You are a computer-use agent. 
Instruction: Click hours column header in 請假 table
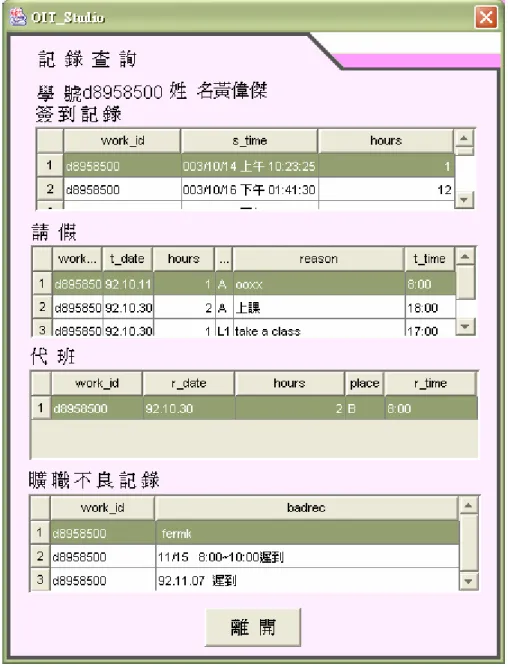183,259
